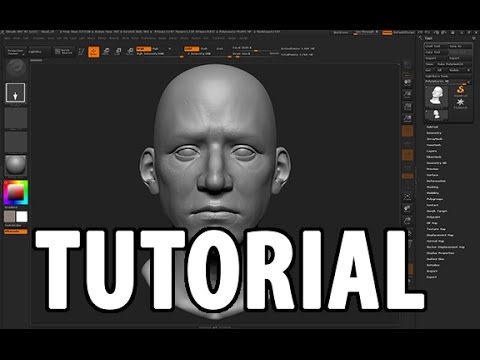Screen dimensions: 480x360
Task: Expand the ArrayMesh section
Action: [x=435, y=139]
